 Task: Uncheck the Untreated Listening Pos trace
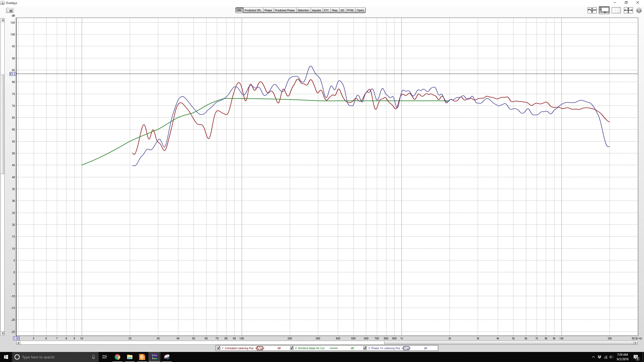tap(219, 348)
